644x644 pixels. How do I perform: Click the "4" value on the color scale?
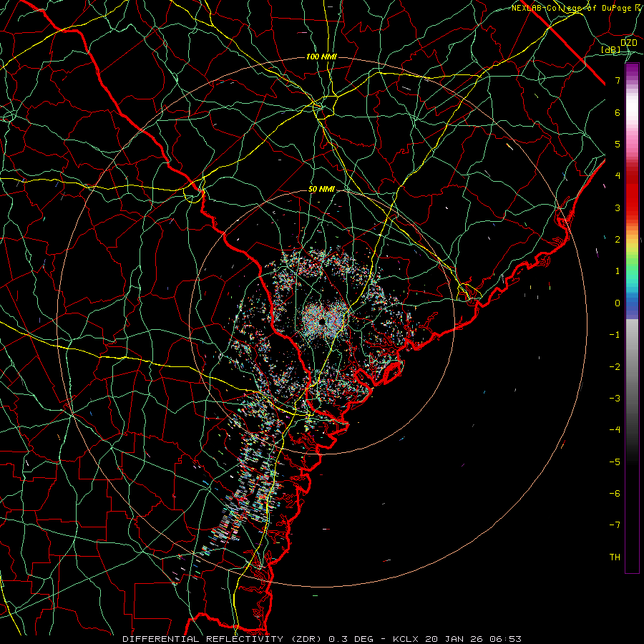[618, 176]
